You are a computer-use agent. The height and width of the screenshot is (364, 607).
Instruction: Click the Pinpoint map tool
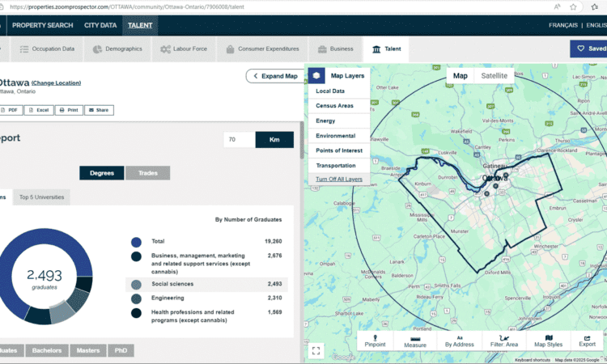[x=375, y=341]
